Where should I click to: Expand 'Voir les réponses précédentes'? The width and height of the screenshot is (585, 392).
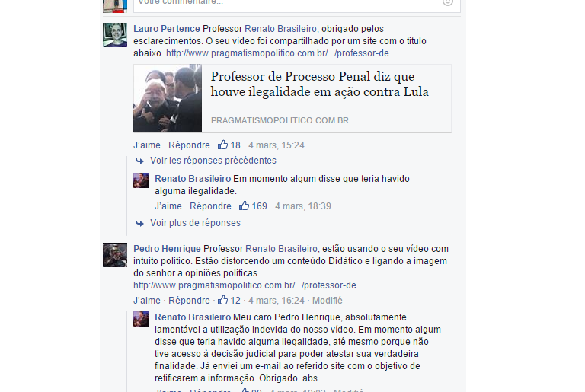213,161
